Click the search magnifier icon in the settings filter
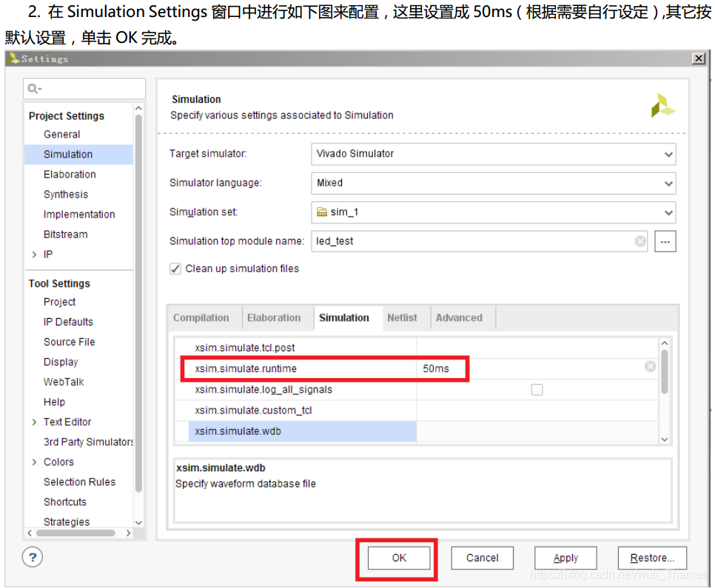Screen dimensions: 715x588 [x=34, y=89]
